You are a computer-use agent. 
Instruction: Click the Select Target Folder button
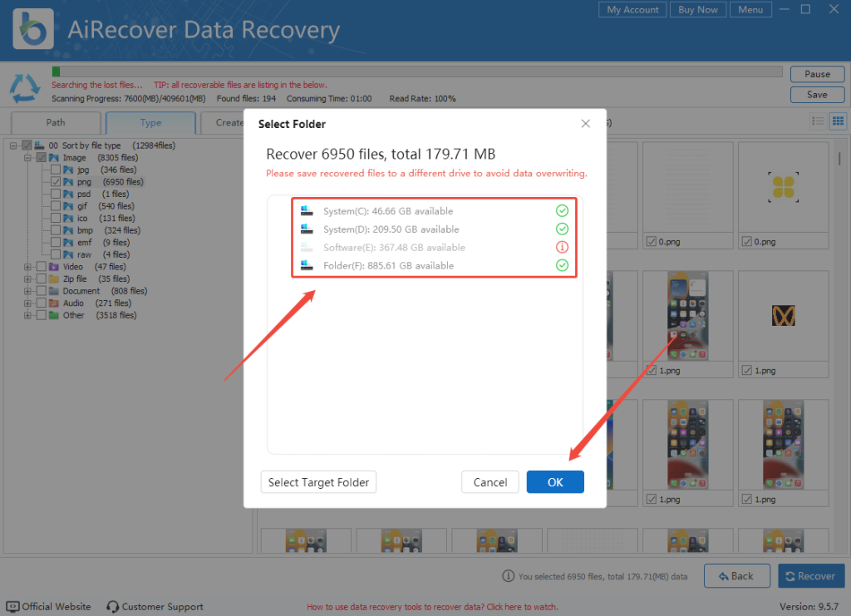coord(318,481)
